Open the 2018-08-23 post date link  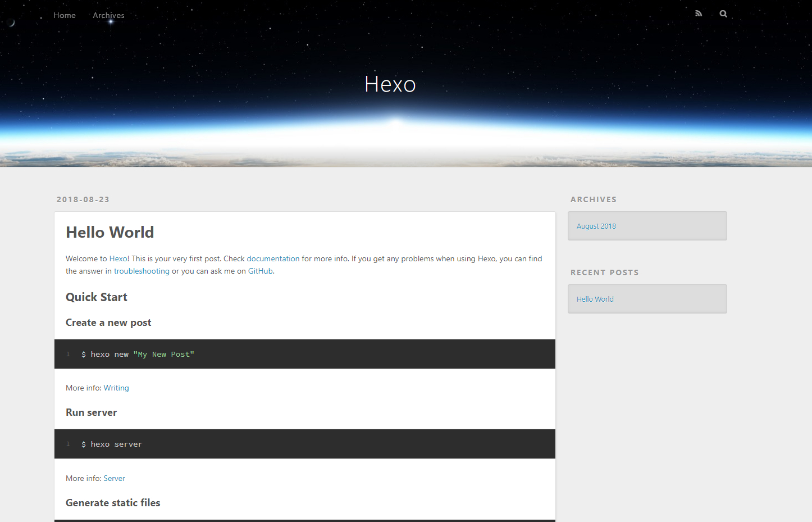tap(83, 199)
